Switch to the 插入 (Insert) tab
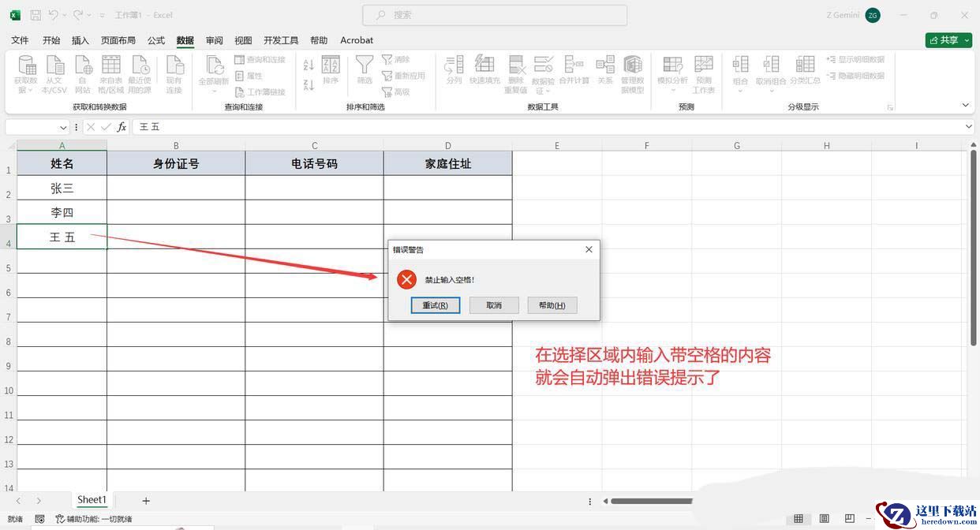Image resolution: width=980 pixels, height=530 pixels. click(x=80, y=40)
